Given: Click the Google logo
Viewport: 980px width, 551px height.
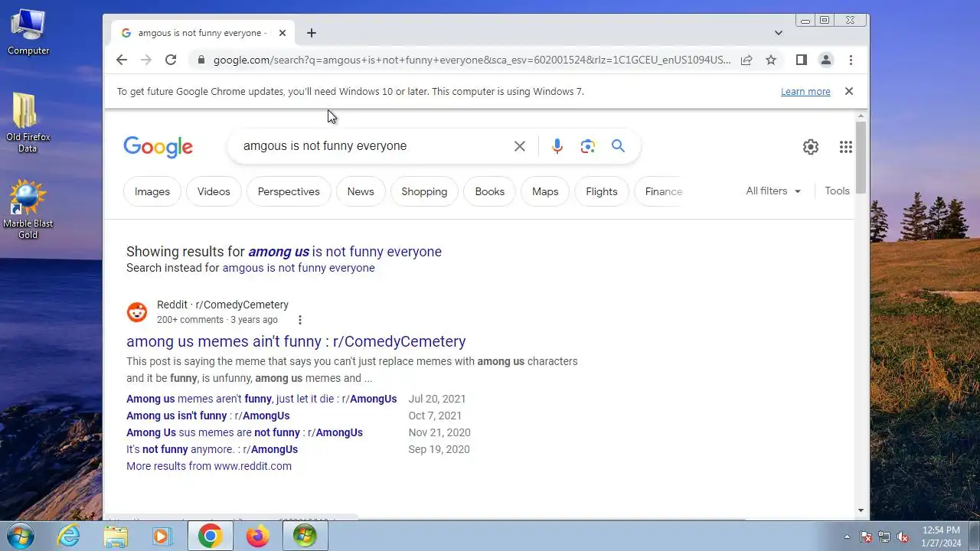Looking at the screenshot, I should 158,147.
